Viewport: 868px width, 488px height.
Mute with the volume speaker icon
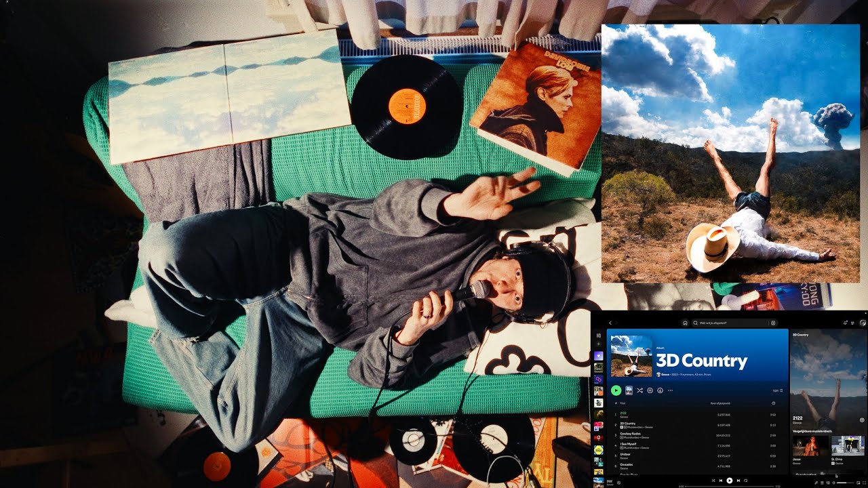pos(833,483)
